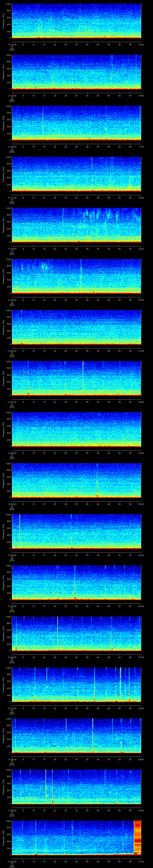
Task: Click the 13:23:00 time axis label
Action: pyautogui.click(x=12, y=504)
